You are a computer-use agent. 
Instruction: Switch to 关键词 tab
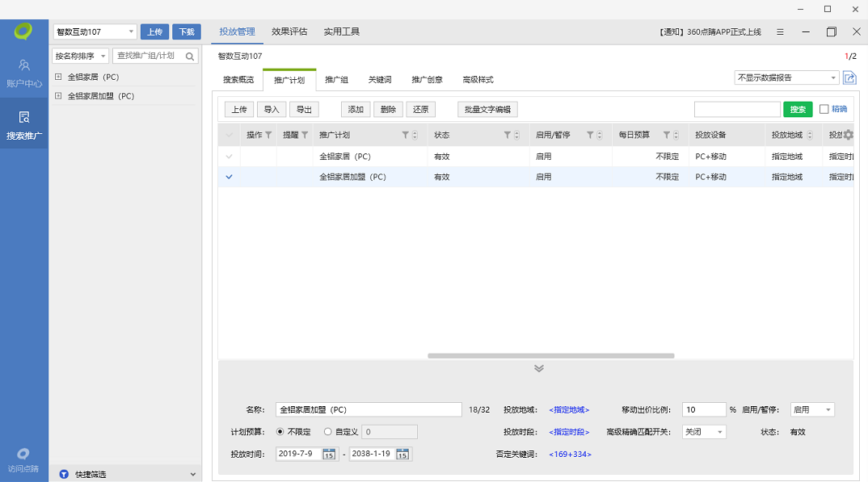coord(379,80)
